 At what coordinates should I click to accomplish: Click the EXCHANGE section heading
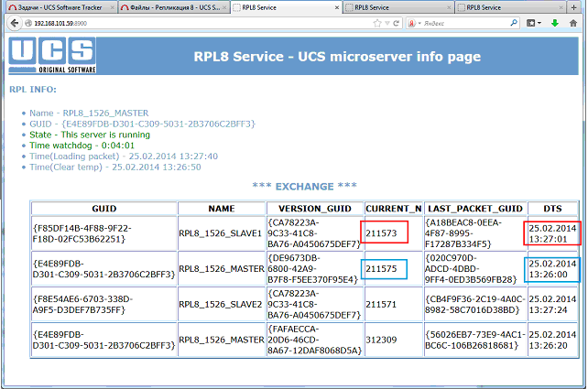[x=304, y=186]
